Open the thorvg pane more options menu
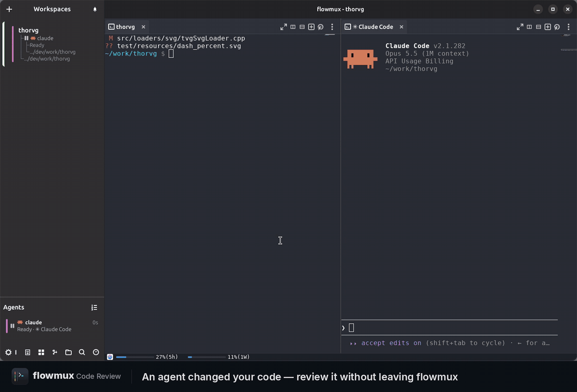The image size is (577, 392). pos(332,27)
